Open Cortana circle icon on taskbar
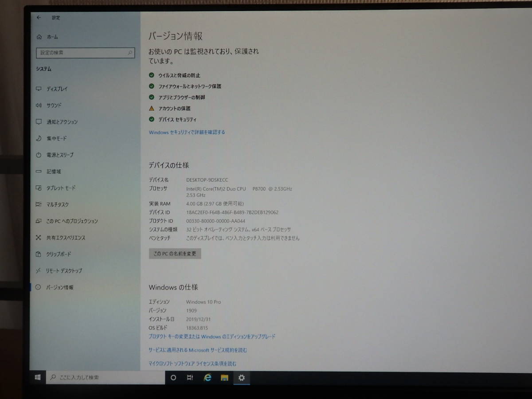Viewport: 532px width, 399px height. pos(173,378)
